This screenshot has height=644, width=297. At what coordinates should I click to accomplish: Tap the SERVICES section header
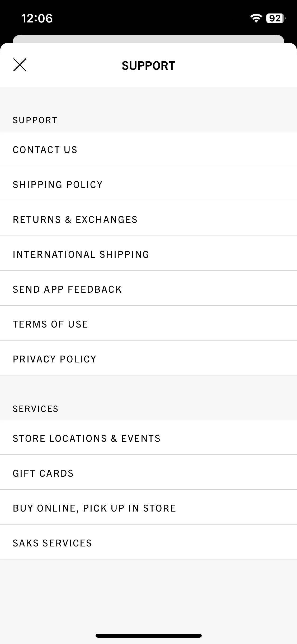[35, 409]
